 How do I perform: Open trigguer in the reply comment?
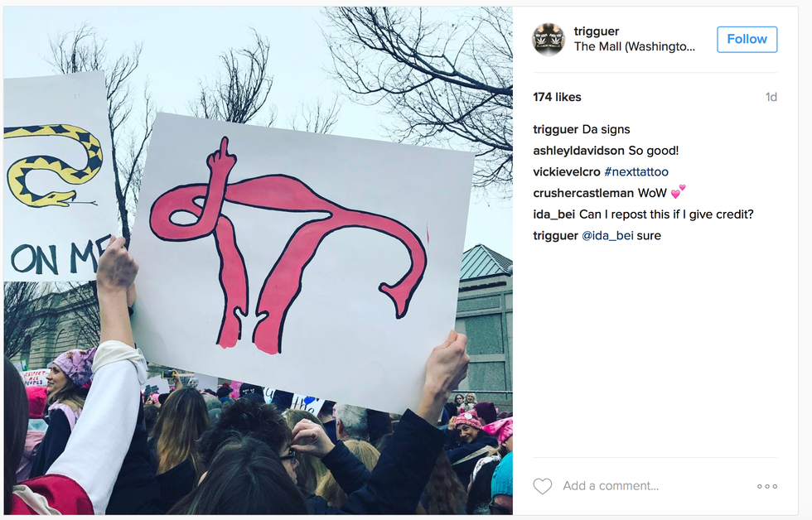(555, 235)
